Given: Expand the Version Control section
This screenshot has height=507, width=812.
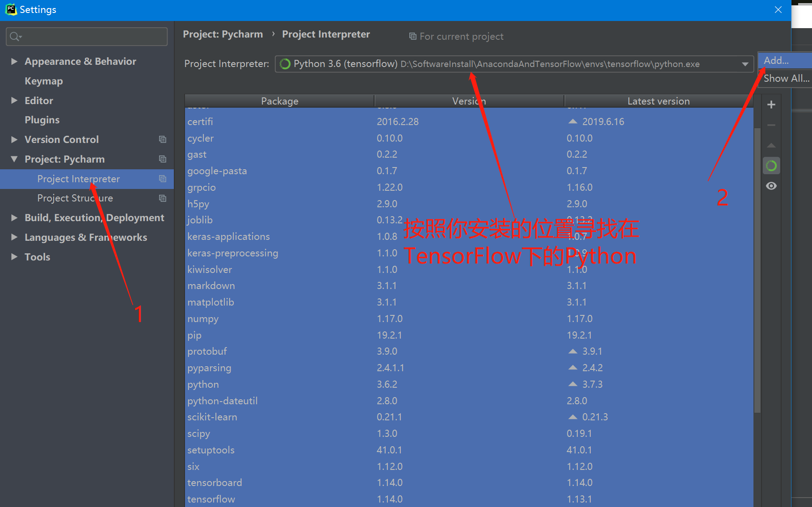Looking at the screenshot, I should (x=14, y=139).
